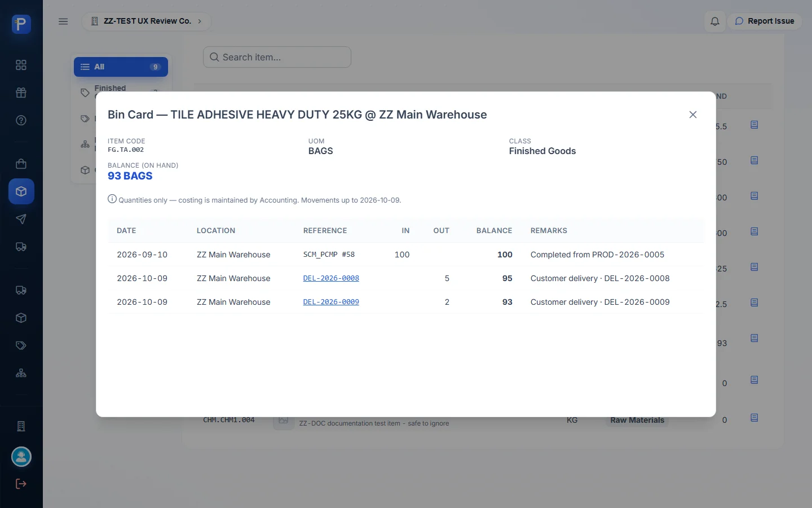Open the user avatar in the sidebar
812x508 pixels.
click(x=21, y=457)
